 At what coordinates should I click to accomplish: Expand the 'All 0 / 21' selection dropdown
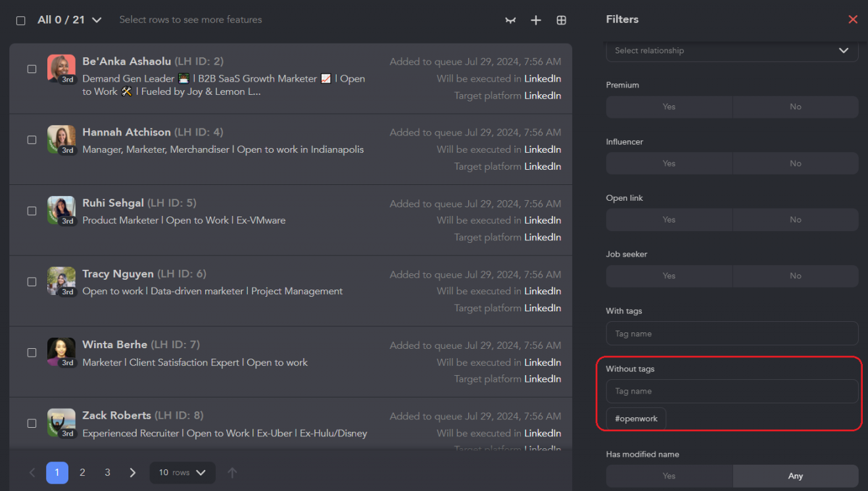tap(97, 20)
